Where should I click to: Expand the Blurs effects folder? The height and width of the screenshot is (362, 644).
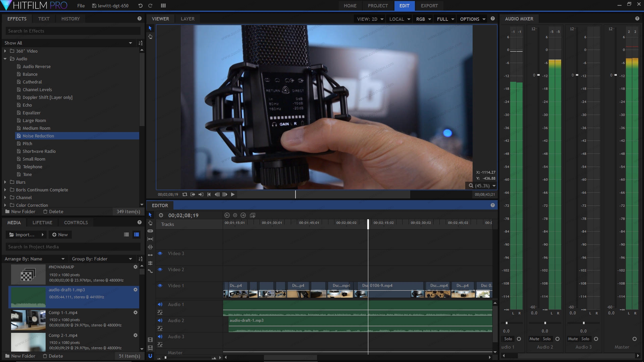5,182
